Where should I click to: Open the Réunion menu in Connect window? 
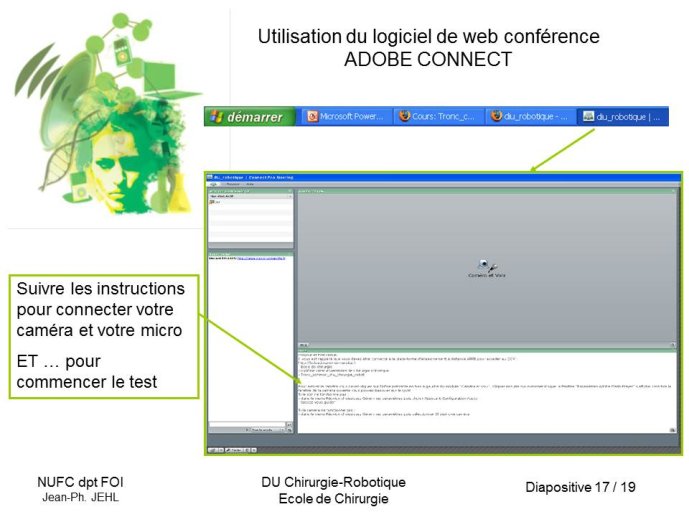[233, 184]
